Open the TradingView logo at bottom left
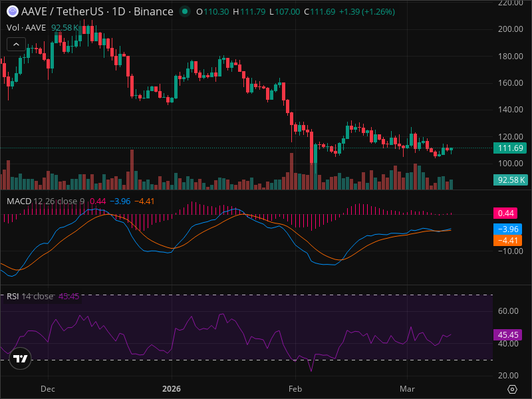This screenshot has height=399, width=532. tap(20, 358)
